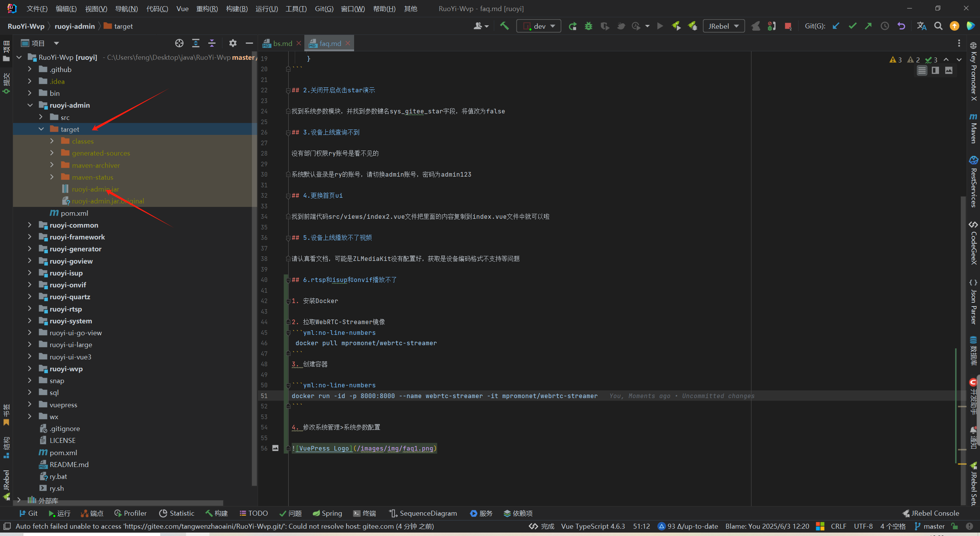
Task: Rollback changes with the purple undo arrow
Action: 901,26
